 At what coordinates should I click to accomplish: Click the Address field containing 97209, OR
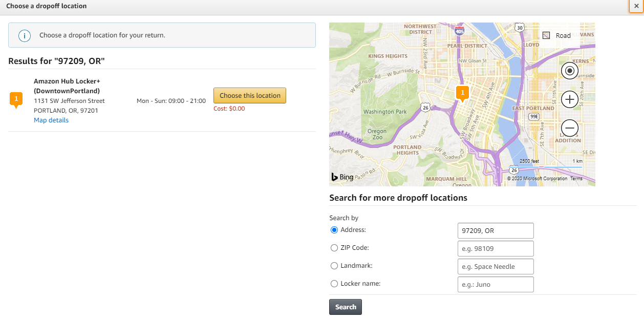pyautogui.click(x=495, y=231)
